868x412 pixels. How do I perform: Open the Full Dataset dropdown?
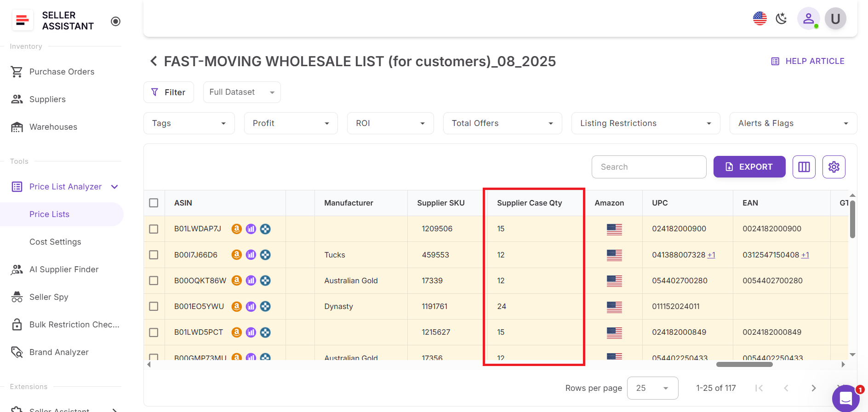click(x=242, y=92)
